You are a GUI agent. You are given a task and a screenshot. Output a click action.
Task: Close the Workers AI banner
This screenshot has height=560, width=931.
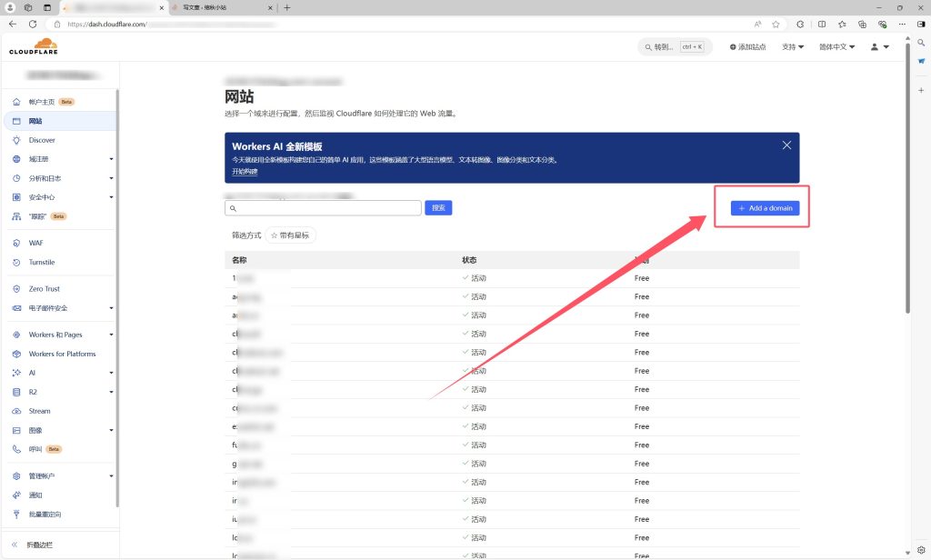[786, 145]
